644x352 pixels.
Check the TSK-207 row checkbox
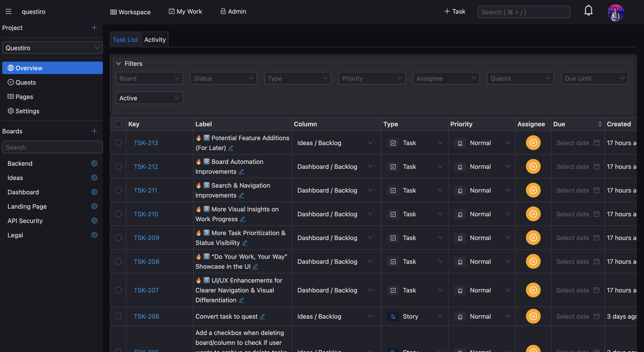(x=118, y=290)
